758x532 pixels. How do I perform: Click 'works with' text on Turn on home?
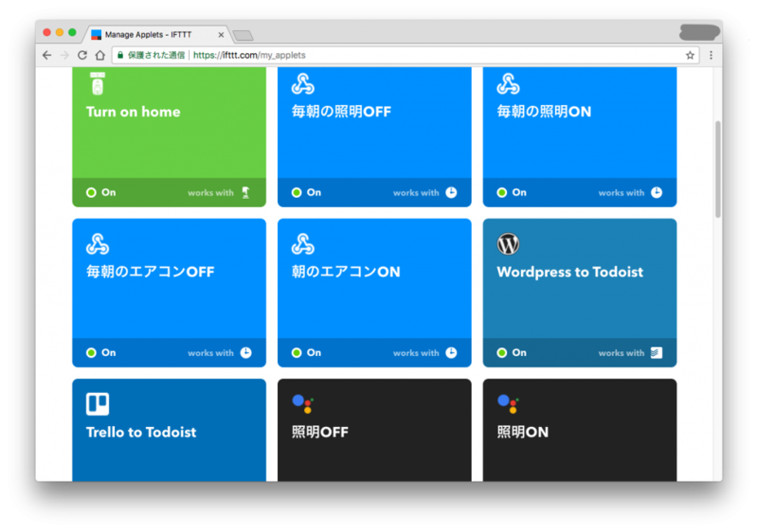210,192
